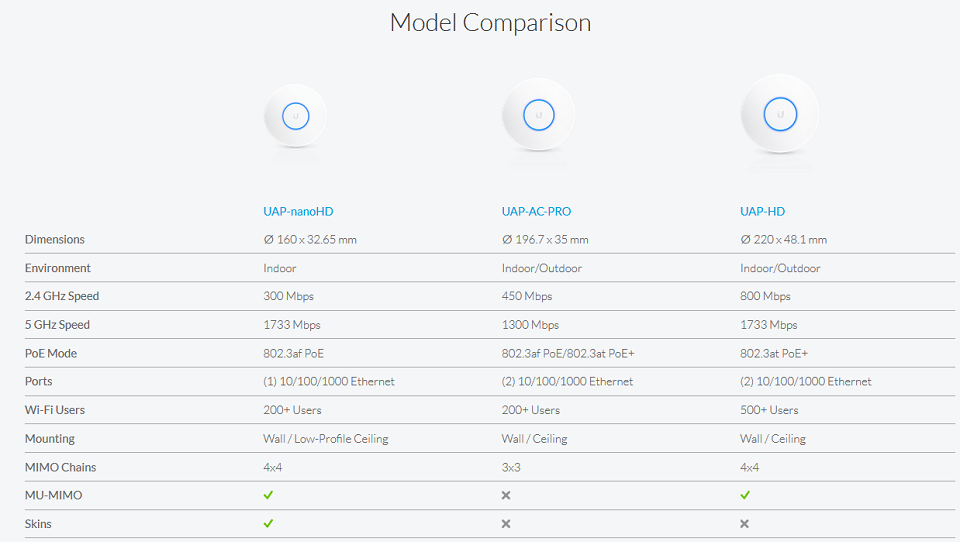This screenshot has height=542, width=960.
Task: Click Skins cross icon for UAP-HD
Action: coord(744,524)
